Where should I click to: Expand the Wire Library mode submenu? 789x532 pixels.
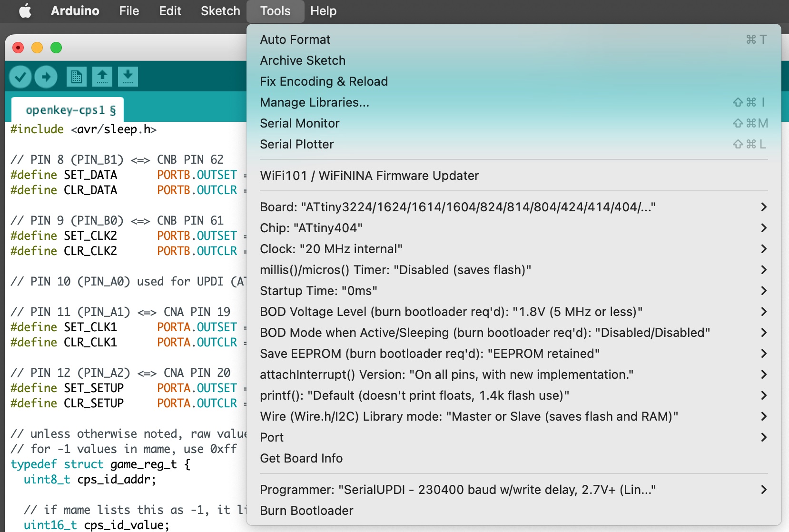coord(514,416)
